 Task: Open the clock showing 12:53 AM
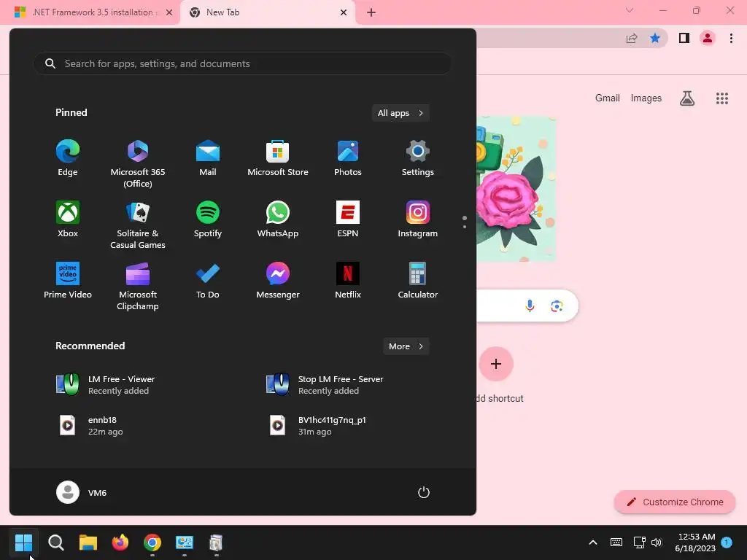pos(695,542)
